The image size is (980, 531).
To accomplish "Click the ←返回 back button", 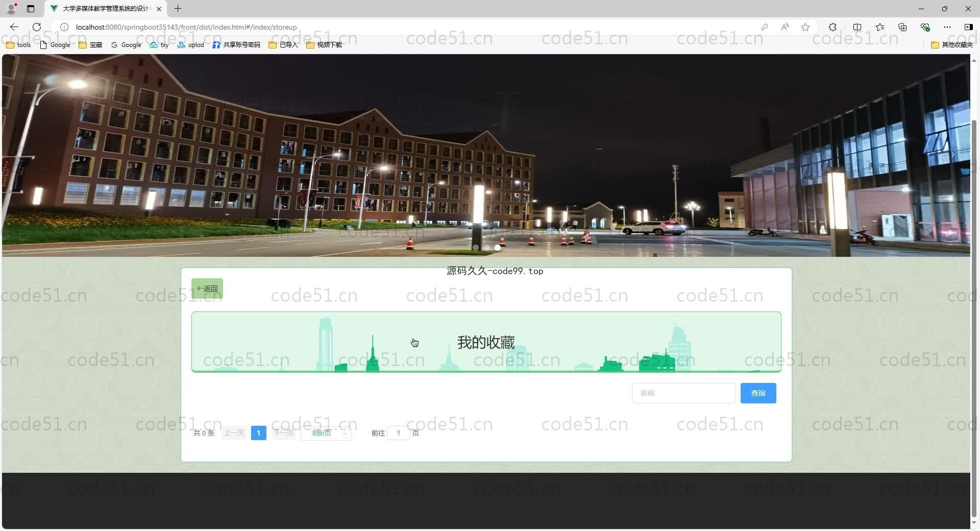I will (207, 288).
